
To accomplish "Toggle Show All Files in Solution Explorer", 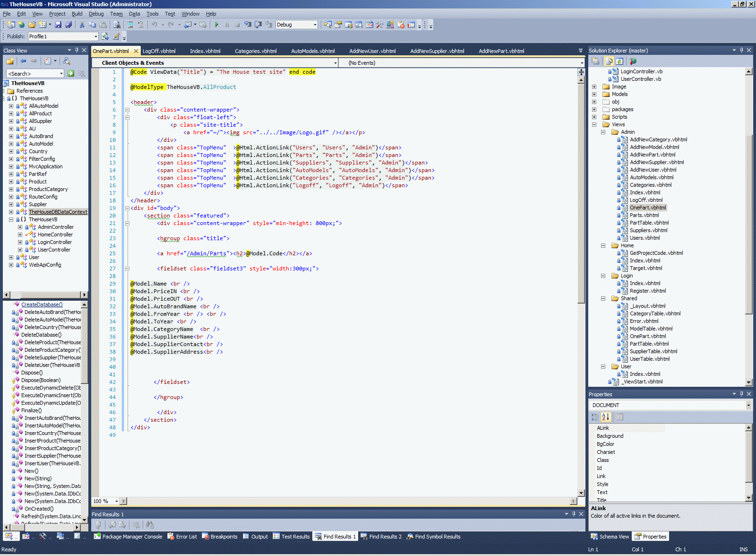I will (x=609, y=61).
